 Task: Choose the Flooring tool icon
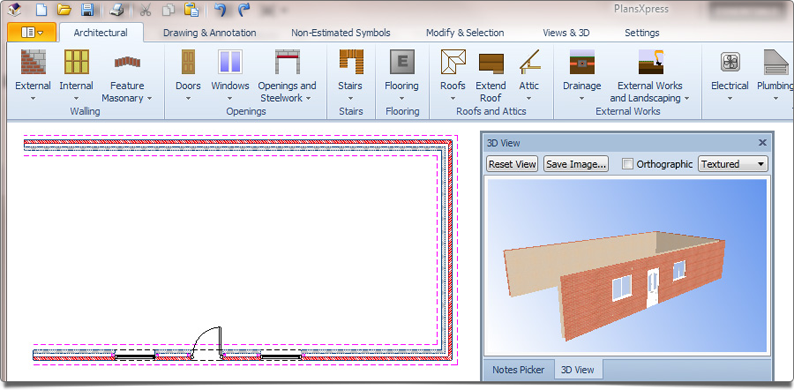(402, 62)
